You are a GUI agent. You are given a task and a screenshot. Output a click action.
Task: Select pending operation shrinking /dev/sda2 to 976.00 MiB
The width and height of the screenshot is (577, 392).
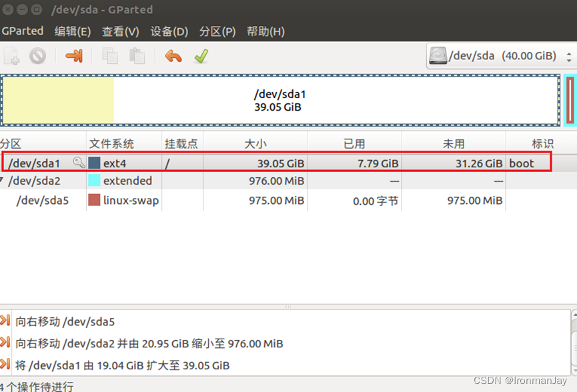click(x=149, y=343)
